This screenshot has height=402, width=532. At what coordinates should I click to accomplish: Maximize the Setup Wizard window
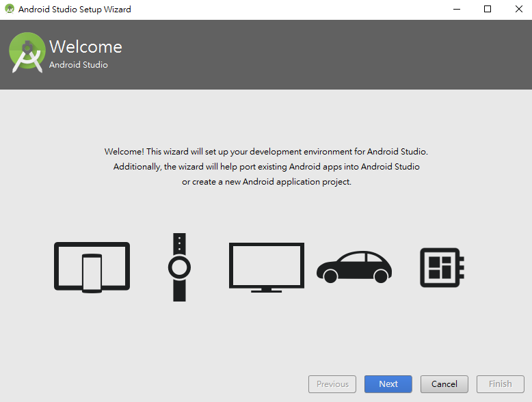pyautogui.click(x=488, y=9)
